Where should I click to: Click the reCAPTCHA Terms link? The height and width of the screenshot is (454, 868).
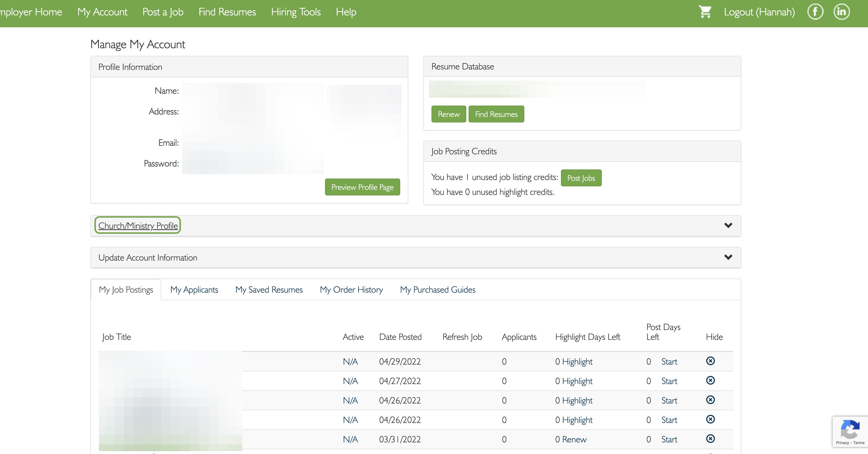pos(859,443)
